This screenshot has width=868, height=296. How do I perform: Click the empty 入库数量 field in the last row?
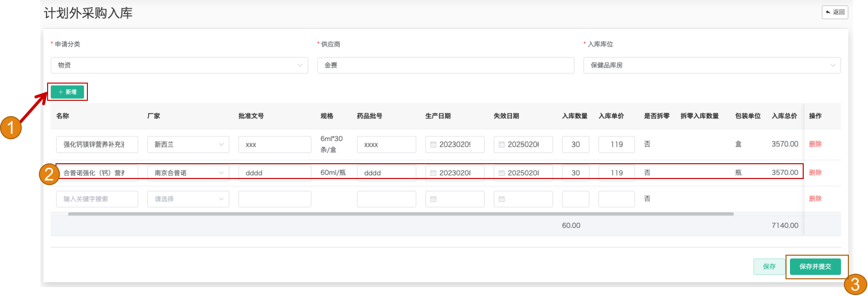point(575,199)
